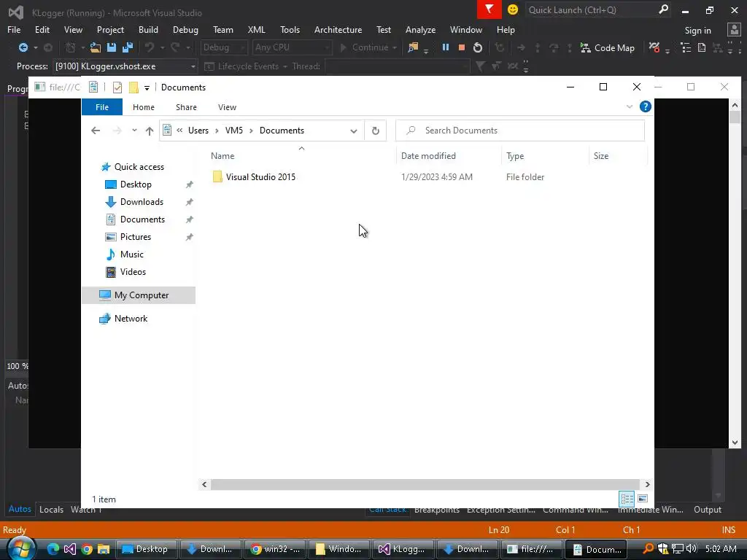The height and width of the screenshot is (560, 747).
Task: Open Explorer File tab
Action: [x=102, y=107]
